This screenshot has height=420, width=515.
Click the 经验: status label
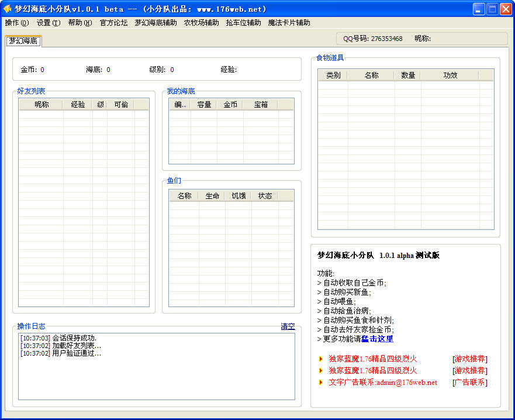pos(229,70)
